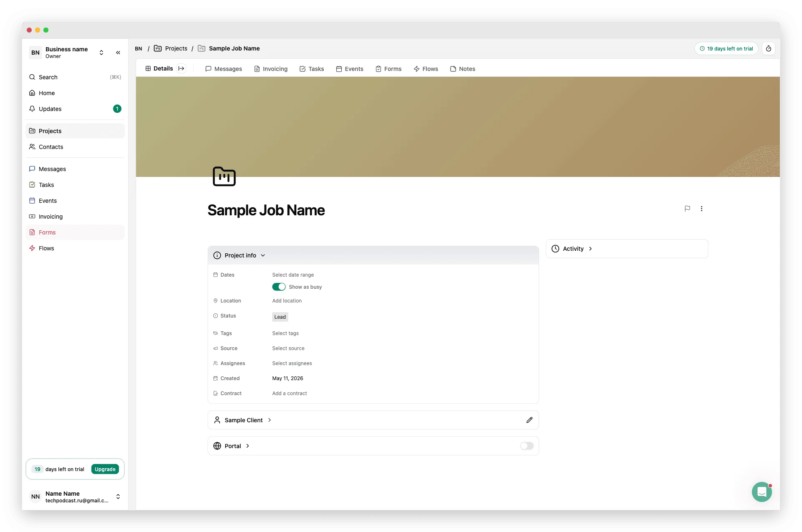
Task: Click the timer icon at top right
Action: 768,49
